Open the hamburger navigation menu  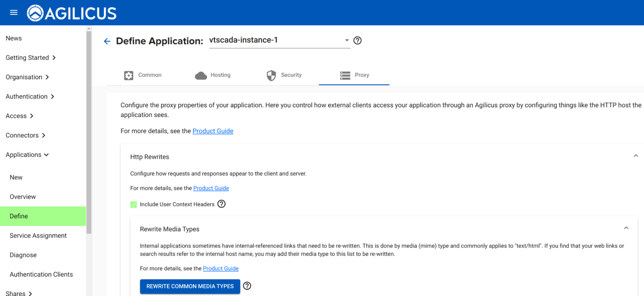click(x=14, y=13)
